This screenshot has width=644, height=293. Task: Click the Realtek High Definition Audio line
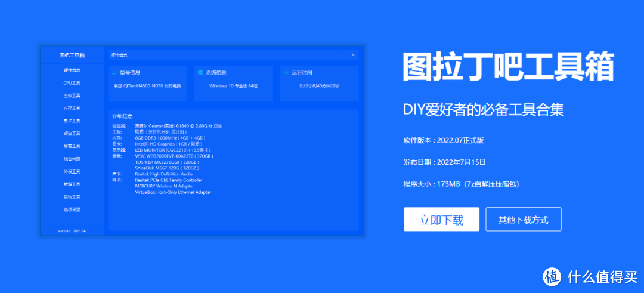coord(163,174)
